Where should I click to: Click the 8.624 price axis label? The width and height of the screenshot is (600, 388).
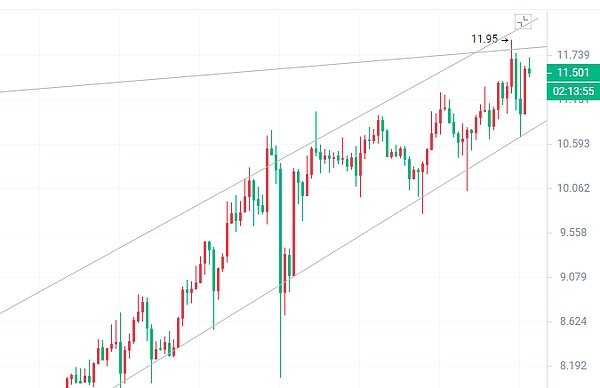click(x=573, y=321)
